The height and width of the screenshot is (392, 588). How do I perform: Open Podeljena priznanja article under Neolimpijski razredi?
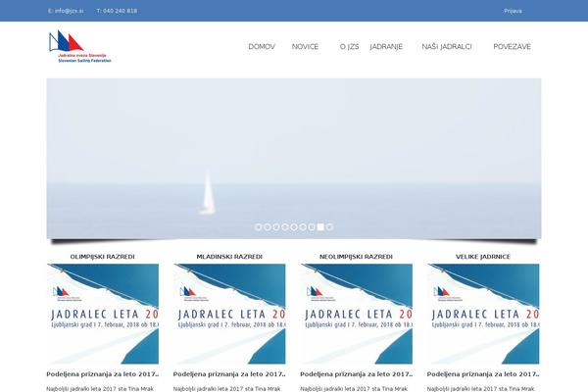tap(357, 374)
